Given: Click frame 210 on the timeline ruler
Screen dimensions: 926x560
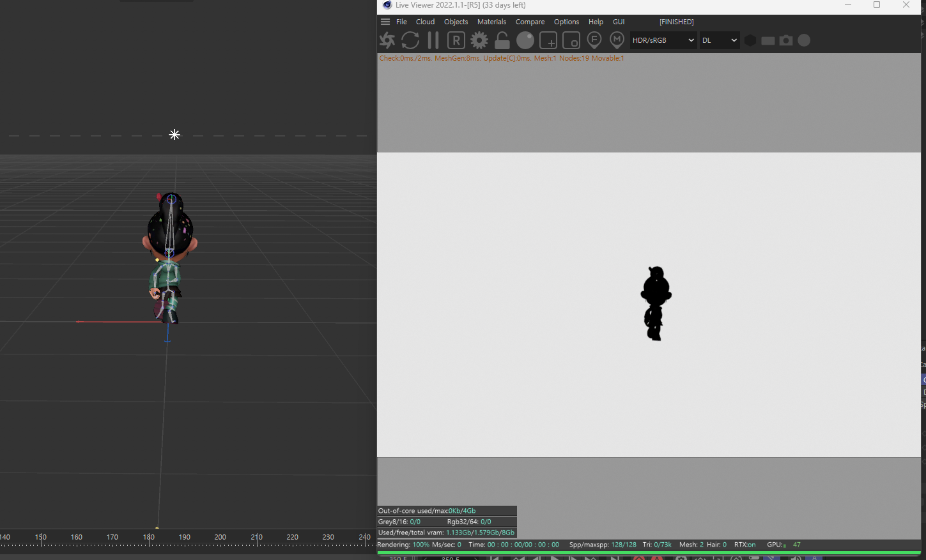Looking at the screenshot, I should tap(257, 537).
